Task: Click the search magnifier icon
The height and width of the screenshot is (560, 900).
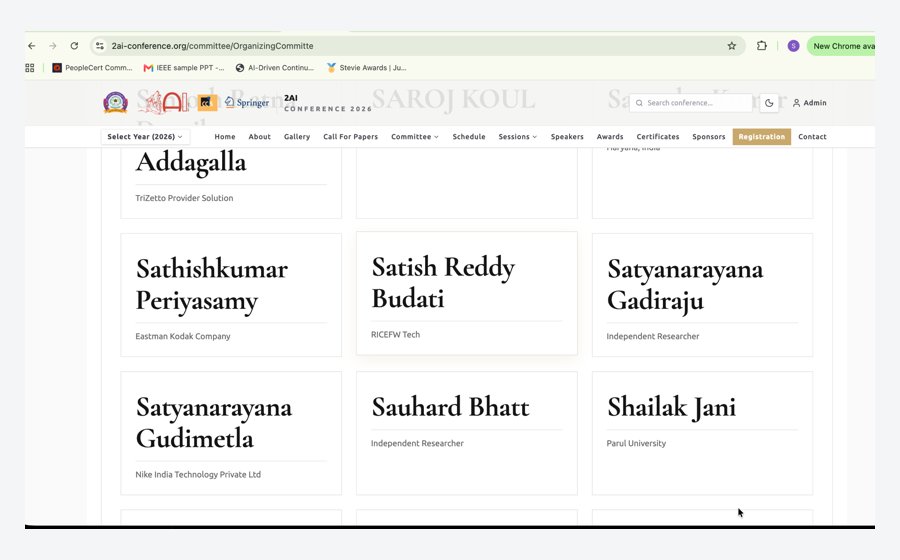Action: 639,103
